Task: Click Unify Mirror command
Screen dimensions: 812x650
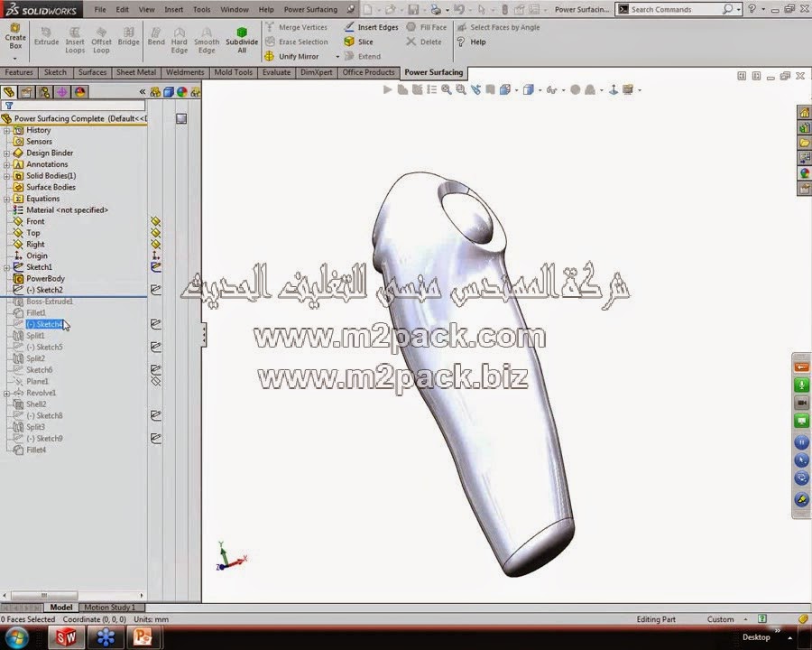Action: click(292, 56)
